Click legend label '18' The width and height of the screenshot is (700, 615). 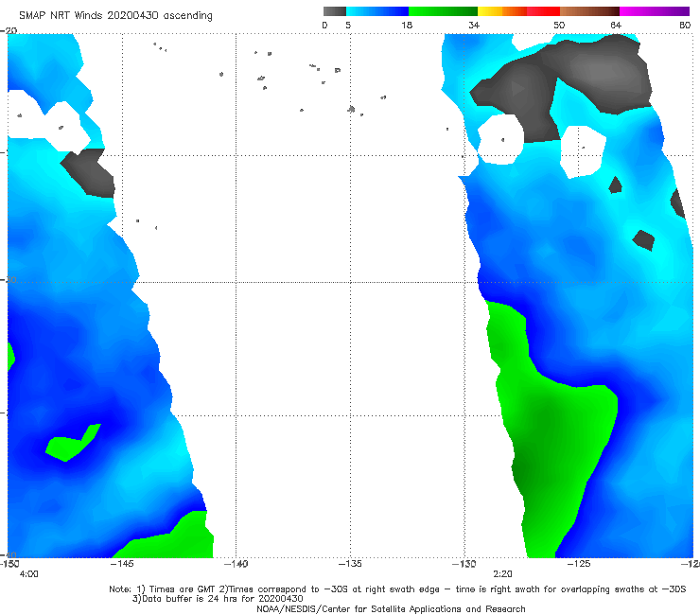407,25
